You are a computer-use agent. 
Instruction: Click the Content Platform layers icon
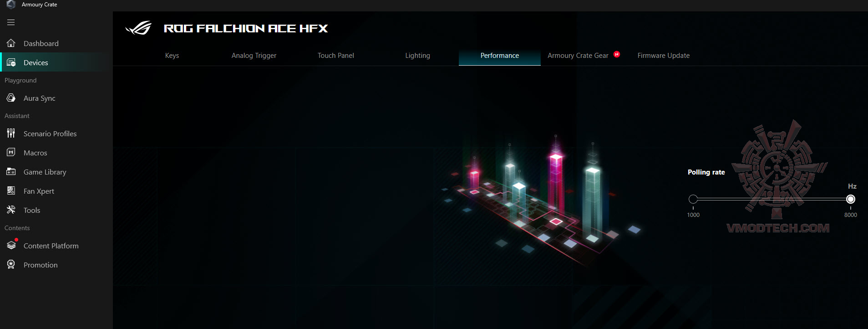tap(11, 246)
